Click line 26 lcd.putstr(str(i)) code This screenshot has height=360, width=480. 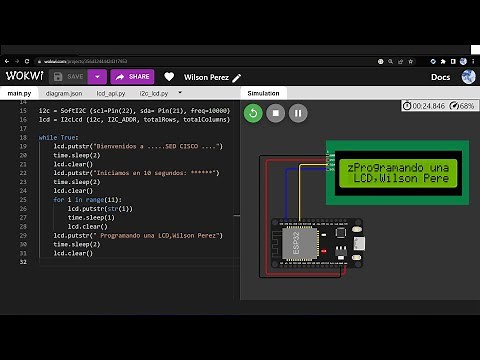coord(100,209)
